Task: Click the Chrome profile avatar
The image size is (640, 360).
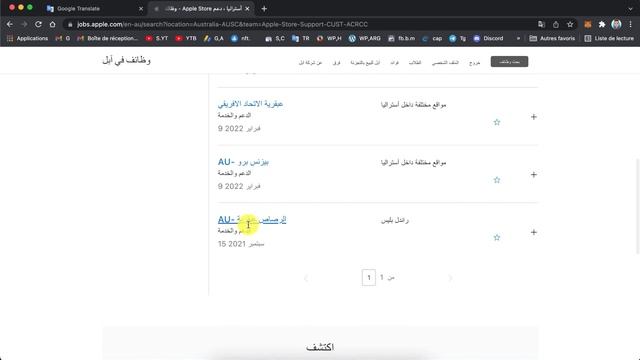Action: click(616, 24)
